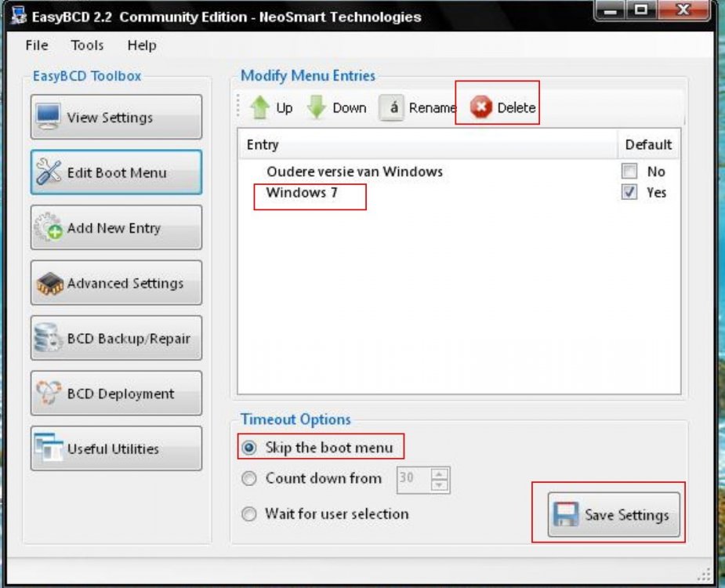Screen dimensions: 725x588
Task: Open the Help menu
Action: 142,45
